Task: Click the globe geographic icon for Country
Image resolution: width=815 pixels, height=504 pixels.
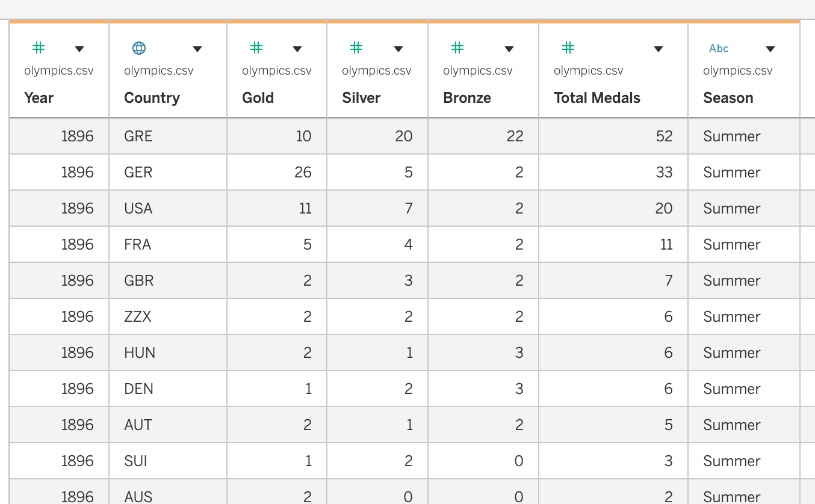Action: point(139,48)
